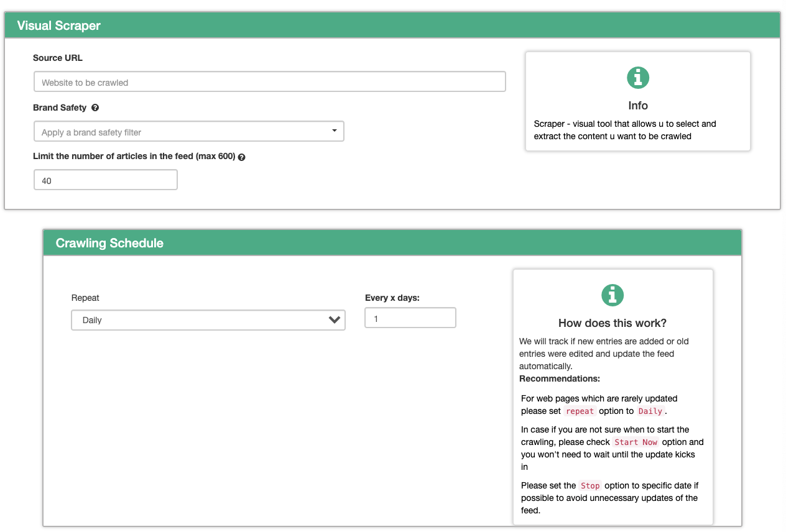Click the How does this work? heading

[613, 323]
